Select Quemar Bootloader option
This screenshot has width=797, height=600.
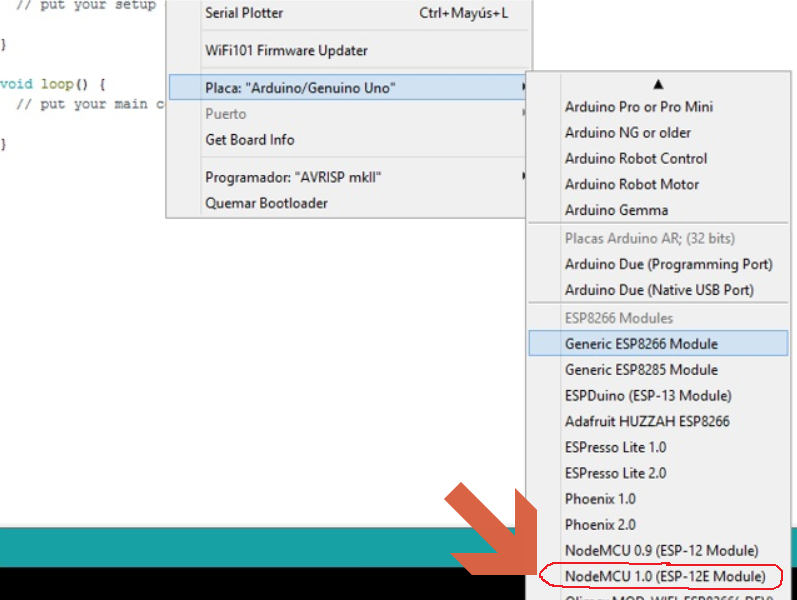point(349,203)
